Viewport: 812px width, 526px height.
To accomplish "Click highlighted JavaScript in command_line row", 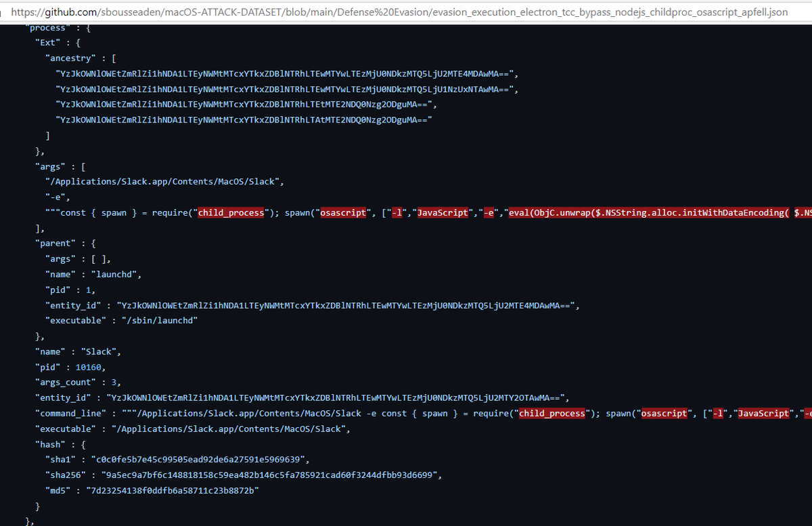I will [x=765, y=413].
